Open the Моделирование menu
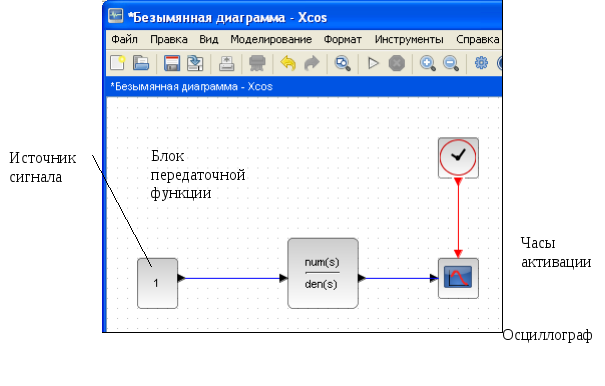 tap(271, 39)
